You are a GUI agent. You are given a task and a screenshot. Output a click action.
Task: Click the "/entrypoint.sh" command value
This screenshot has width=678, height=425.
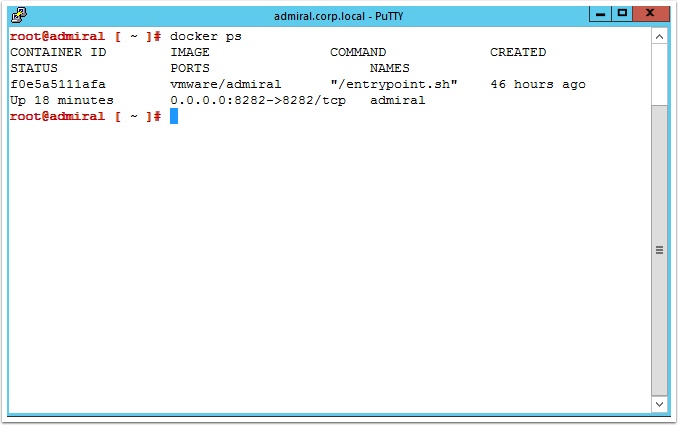[394, 84]
